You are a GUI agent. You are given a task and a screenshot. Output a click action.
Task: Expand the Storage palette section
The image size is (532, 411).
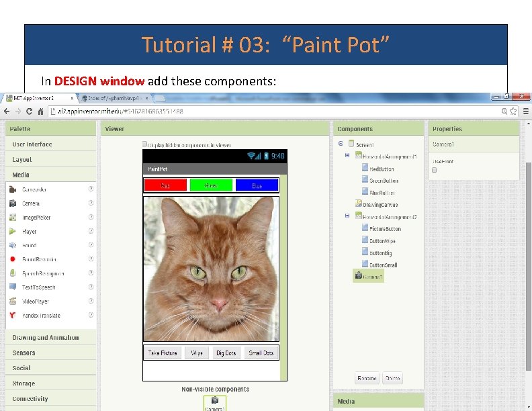tap(51, 383)
